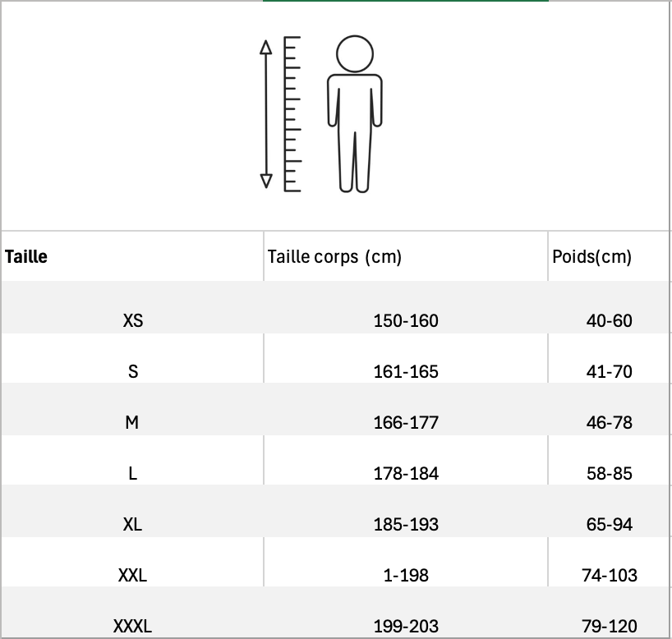The height and width of the screenshot is (639, 672).
Task: Select the cell containing 150-160
Action: (x=406, y=320)
